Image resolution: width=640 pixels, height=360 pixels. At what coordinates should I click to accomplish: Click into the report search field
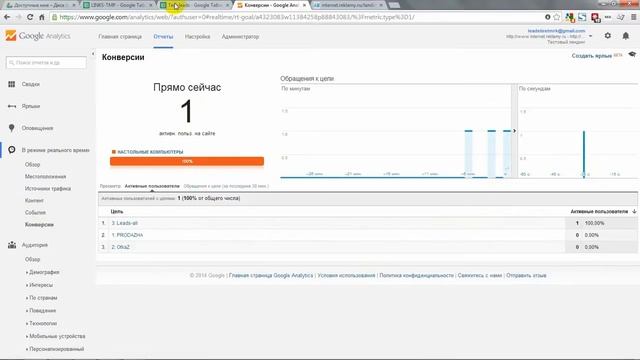coord(46,62)
